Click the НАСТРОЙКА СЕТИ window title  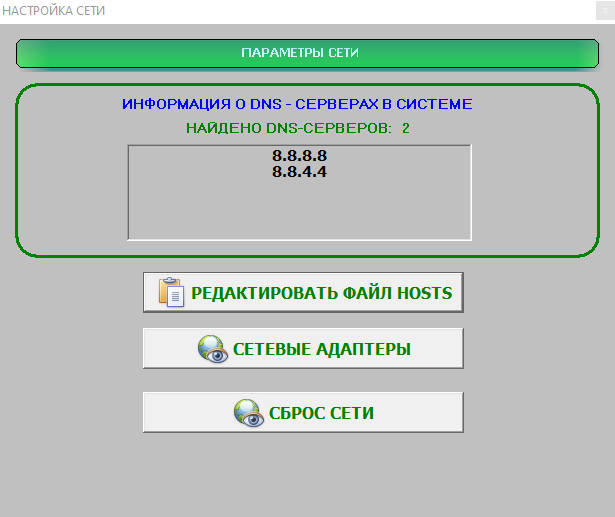tap(54, 11)
